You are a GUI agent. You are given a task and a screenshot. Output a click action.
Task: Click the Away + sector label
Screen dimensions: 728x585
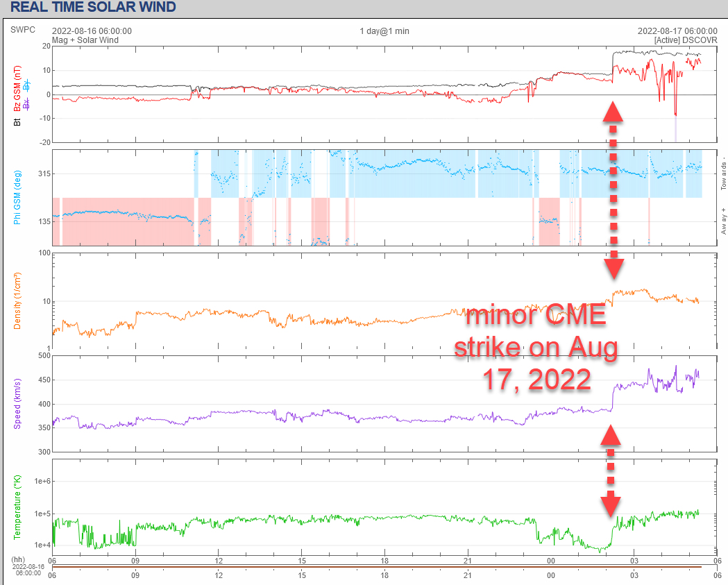click(x=723, y=221)
